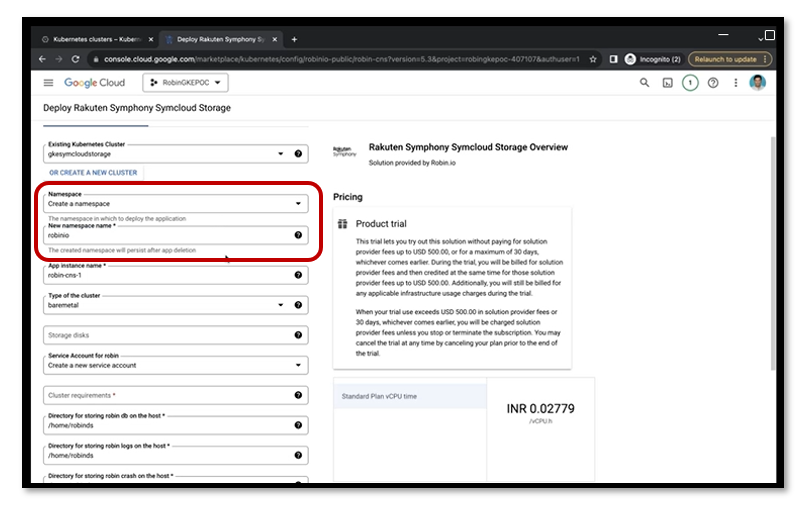Screen dimensions: 805x508
Task: Select the Deploy Rakuten Symphony browser tab
Action: [220, 39]
